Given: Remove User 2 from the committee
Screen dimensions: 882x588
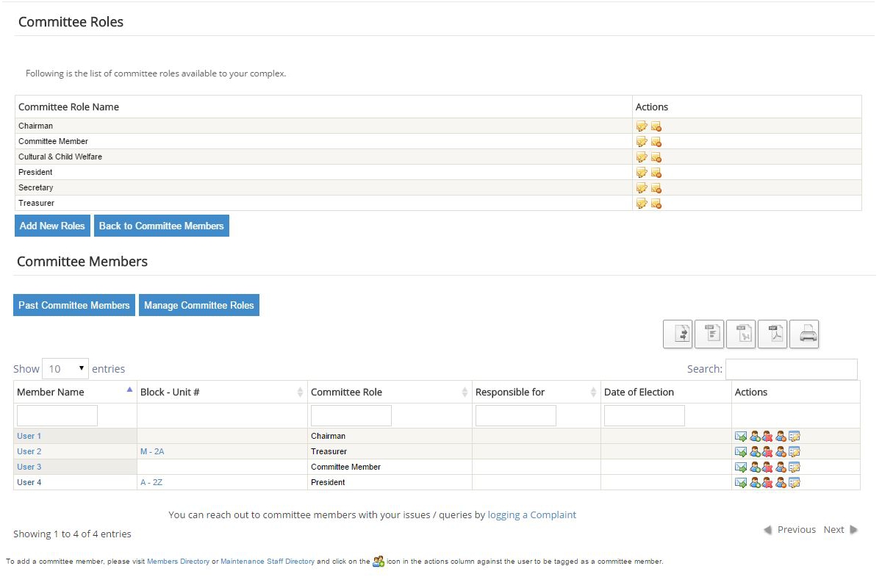Looking at the screenshot, I should [767, 451].
